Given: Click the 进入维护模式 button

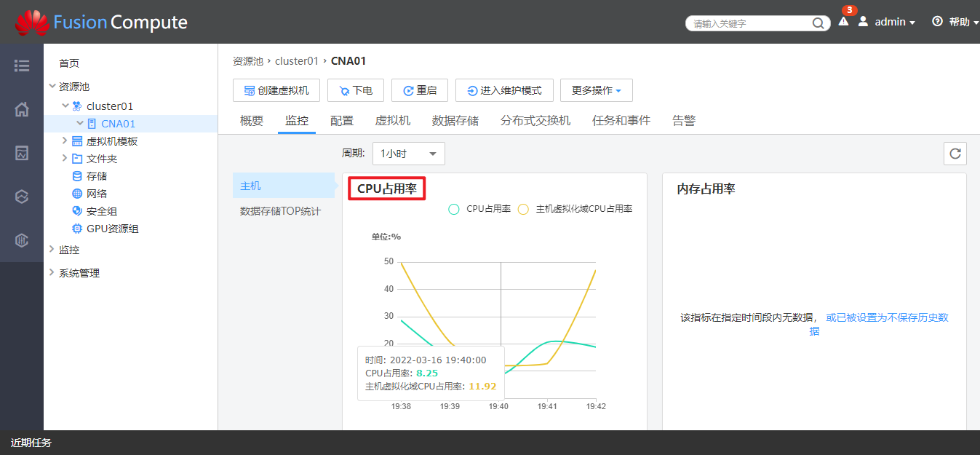Looking at the screenshot, I should click(x=504, y=90).
